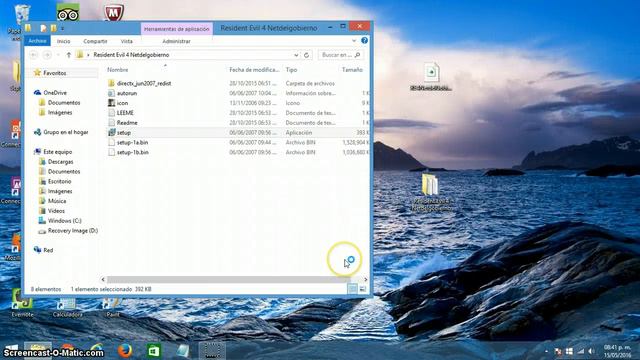The height and width of the screenshot is (360, 640).
Task: Open the Evernote desktop shortcut
Action: (22, 304)
